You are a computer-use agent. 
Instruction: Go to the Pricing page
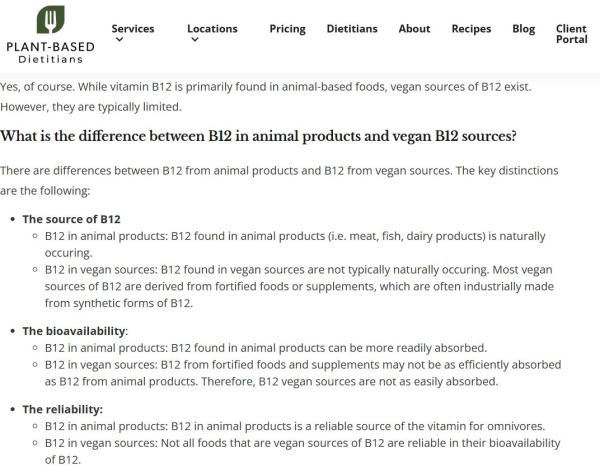point(287,29)
